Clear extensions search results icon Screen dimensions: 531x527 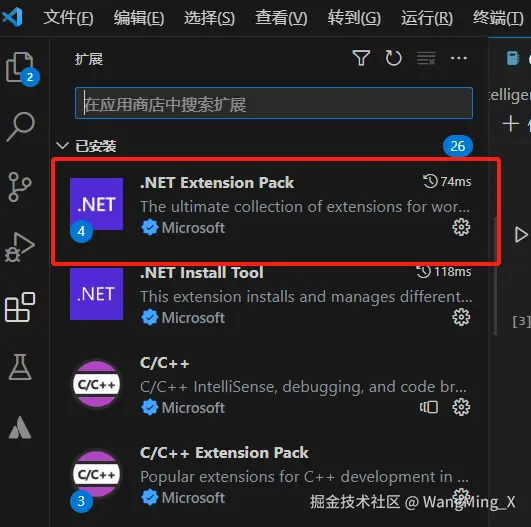pyautogui.click(x=426, y=58)
